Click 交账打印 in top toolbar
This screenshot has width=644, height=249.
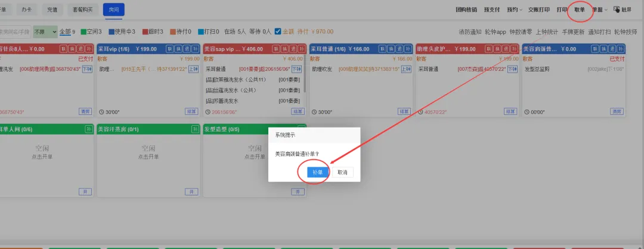point(539,10)
